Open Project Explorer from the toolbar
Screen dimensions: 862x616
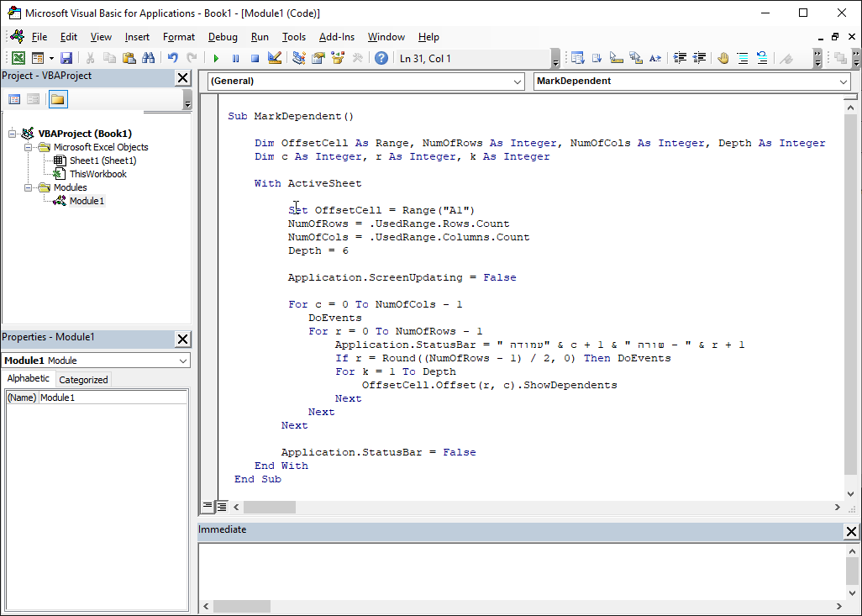click(299, 58)
